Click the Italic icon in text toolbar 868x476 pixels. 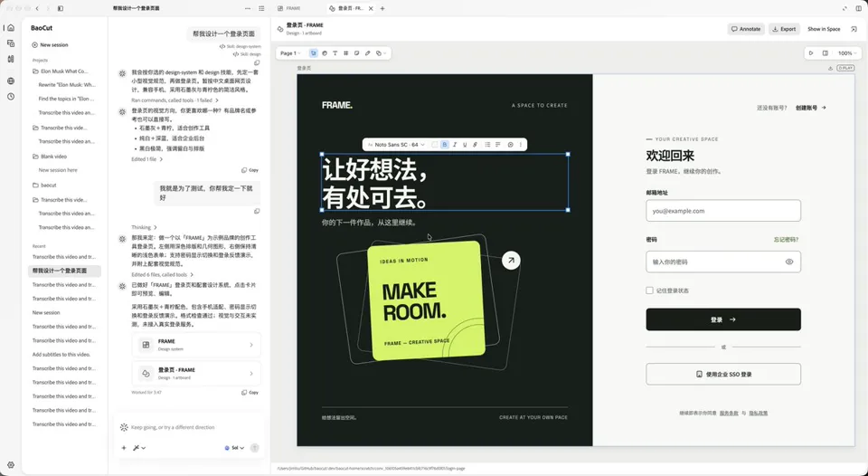[x=455, y=145]
